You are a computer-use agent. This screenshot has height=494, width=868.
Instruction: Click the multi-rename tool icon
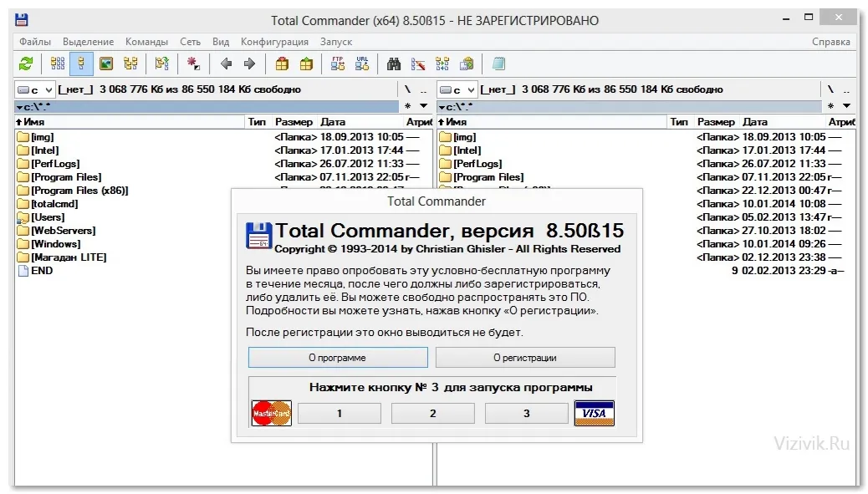(418, 64)
